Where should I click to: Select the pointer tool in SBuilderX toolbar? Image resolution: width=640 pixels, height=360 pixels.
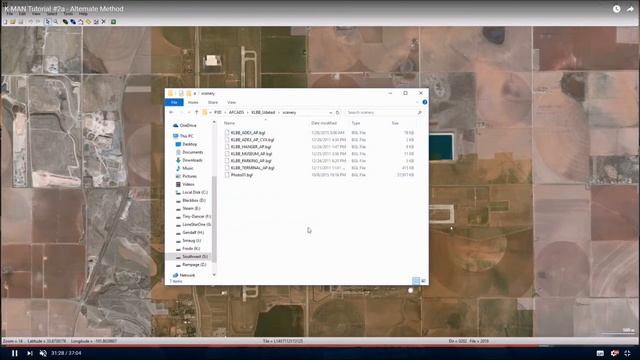click(47, 22)
